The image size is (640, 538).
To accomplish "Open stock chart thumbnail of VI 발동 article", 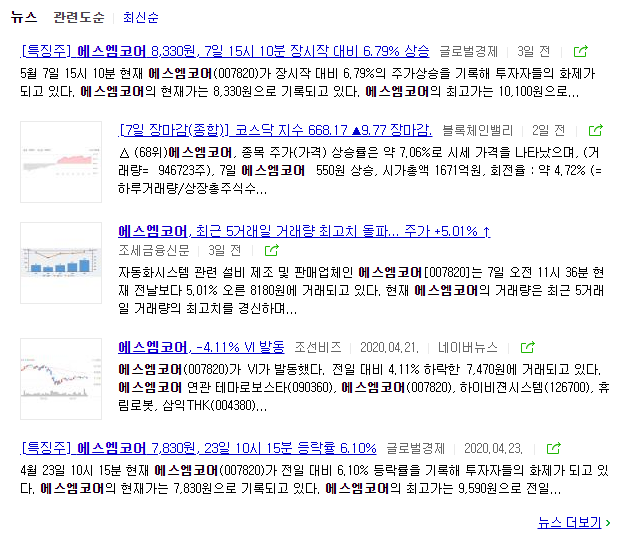I will pos(61,379).
